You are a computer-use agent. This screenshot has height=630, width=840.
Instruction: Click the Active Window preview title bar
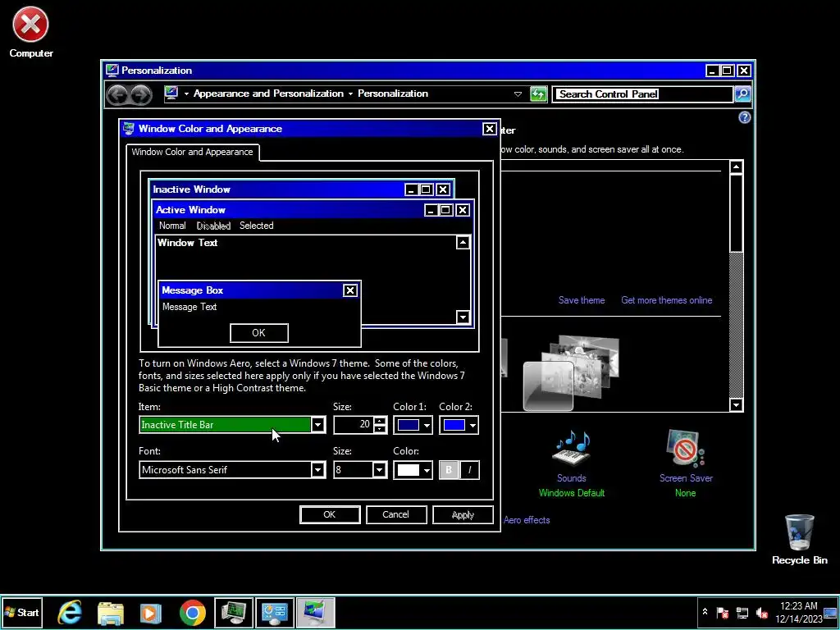(313, 210)
